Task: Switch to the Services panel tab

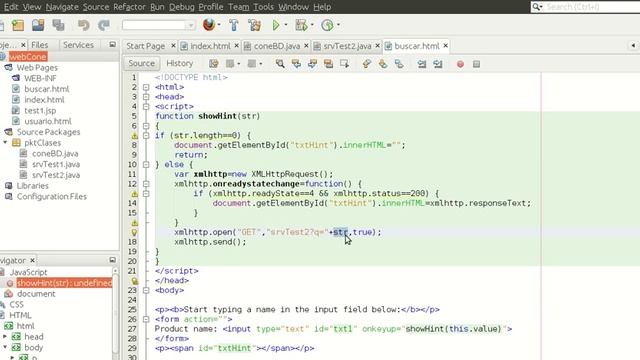Action: [x=78, y=45]
